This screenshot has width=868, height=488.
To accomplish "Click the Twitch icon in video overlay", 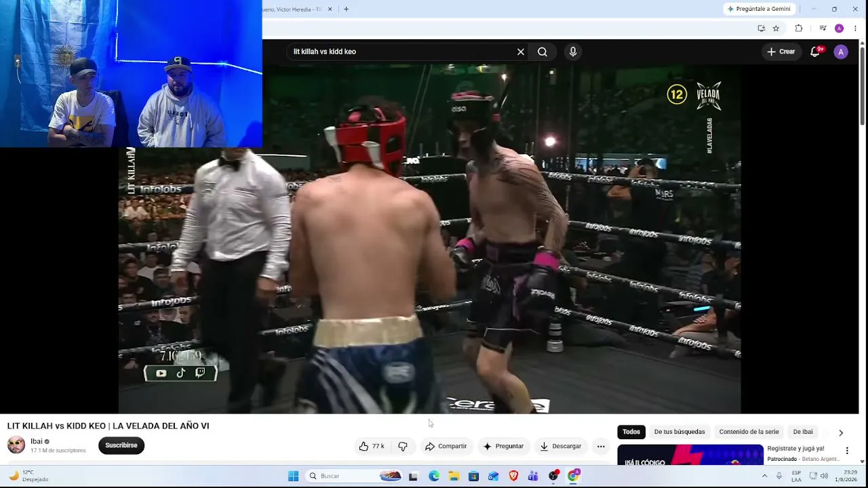I will [x=200, y=373].
